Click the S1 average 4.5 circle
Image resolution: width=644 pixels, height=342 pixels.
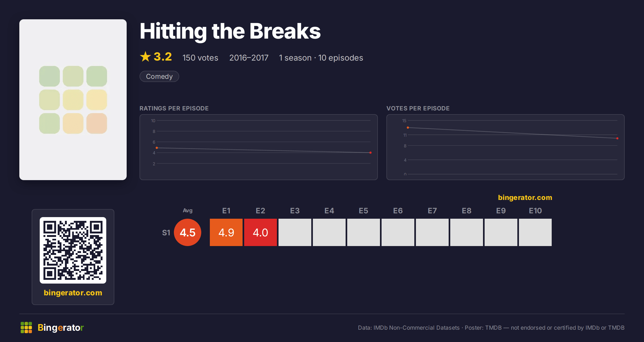click(x=188, y=232)
